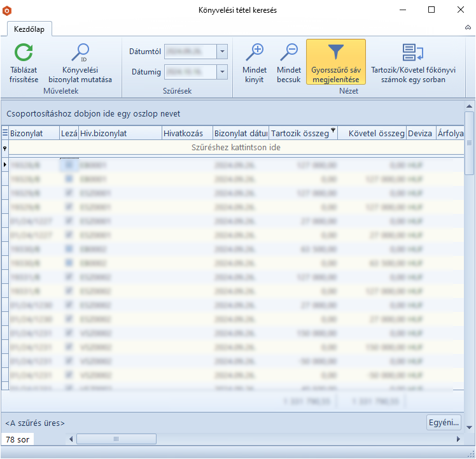
Task: Click the application logo in title bar
Action: point(8,10)
